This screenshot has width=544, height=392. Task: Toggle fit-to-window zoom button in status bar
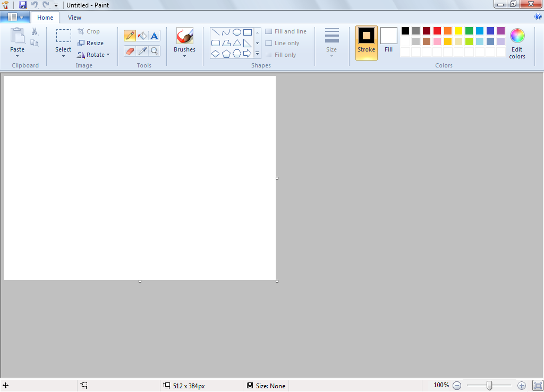[537, 386]
